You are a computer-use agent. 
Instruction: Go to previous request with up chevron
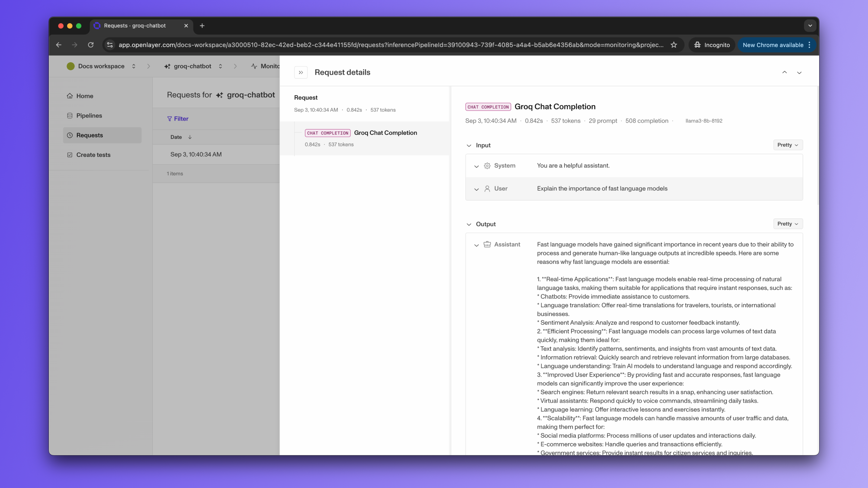[x=784, y=72]
